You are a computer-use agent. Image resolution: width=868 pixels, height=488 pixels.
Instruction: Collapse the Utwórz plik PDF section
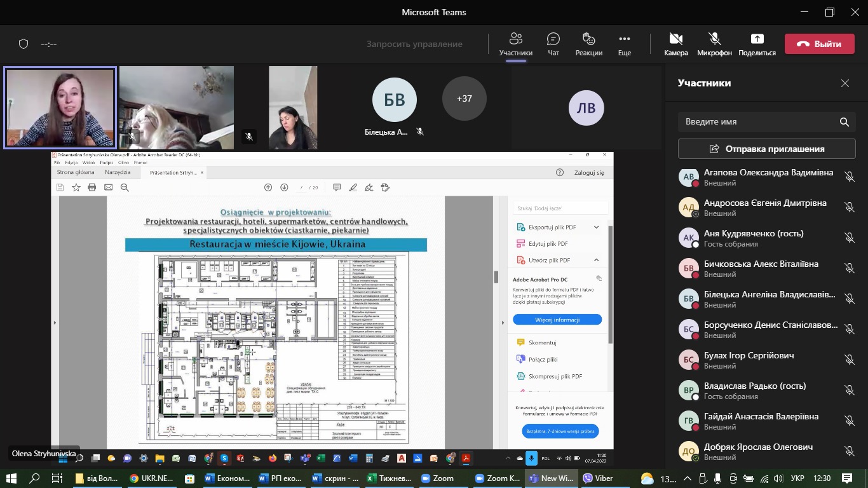(596, 260)
